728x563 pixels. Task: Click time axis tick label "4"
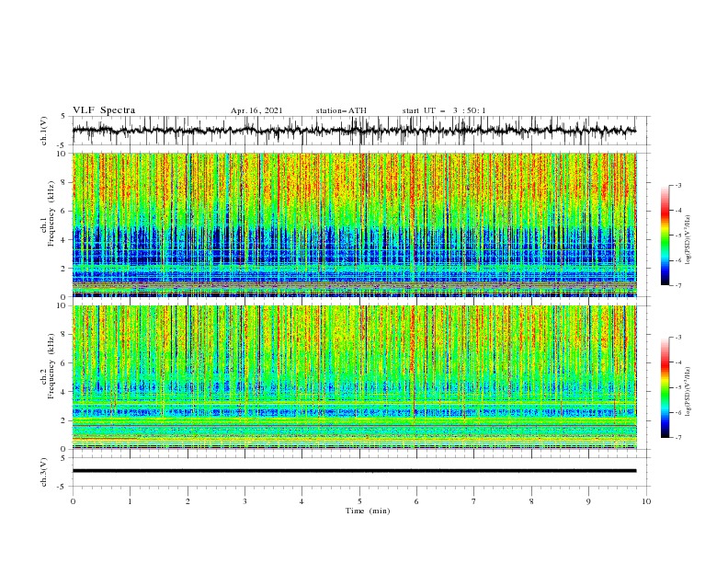[x=301, y=501]
